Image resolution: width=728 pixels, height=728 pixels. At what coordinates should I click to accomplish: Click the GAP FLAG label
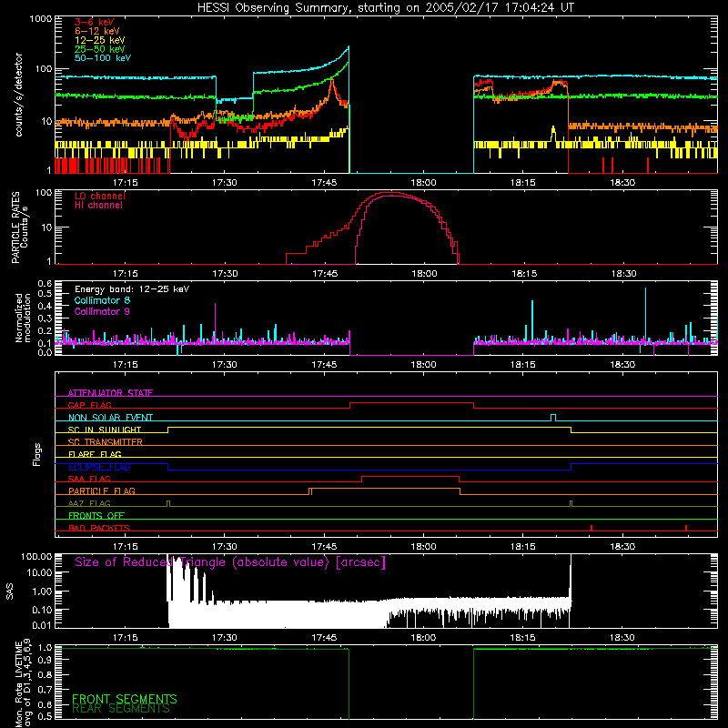point(89,405)
